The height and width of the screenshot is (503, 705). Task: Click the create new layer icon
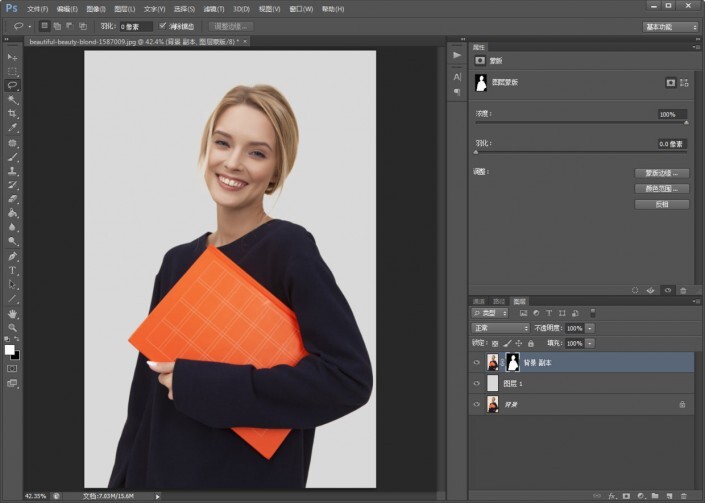[669, 495]
